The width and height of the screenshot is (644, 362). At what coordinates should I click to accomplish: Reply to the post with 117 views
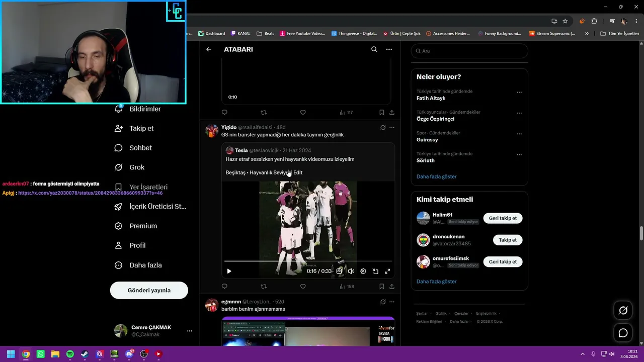(x=224, y=113)
